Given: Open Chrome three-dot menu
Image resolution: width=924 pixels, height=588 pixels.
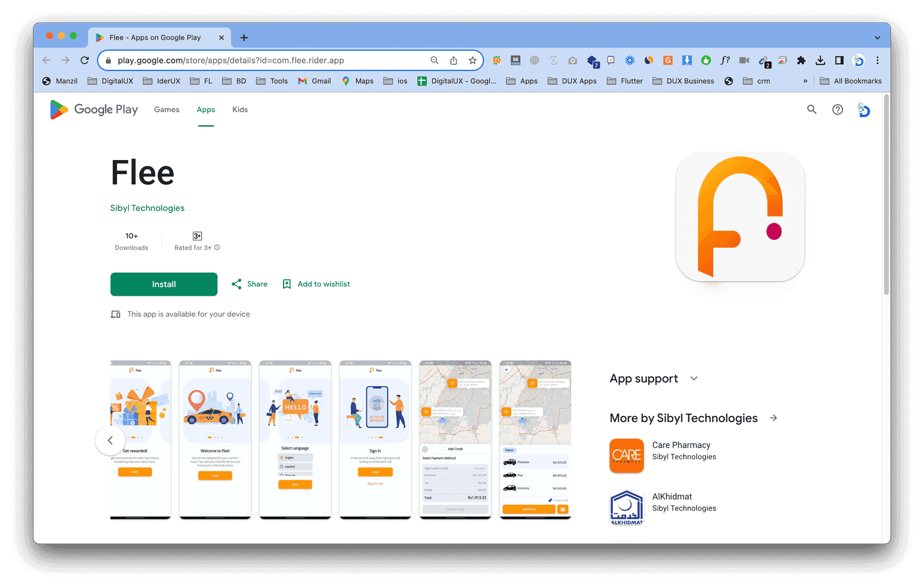Looking at the screenshot, I should pyautogui.click(x=877, y=60).
